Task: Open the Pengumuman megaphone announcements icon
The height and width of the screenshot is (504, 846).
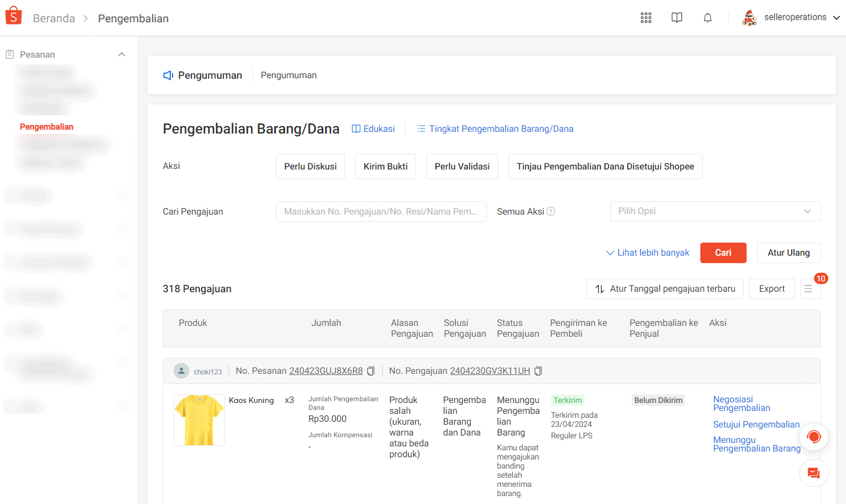Action: tap(168, 75)
